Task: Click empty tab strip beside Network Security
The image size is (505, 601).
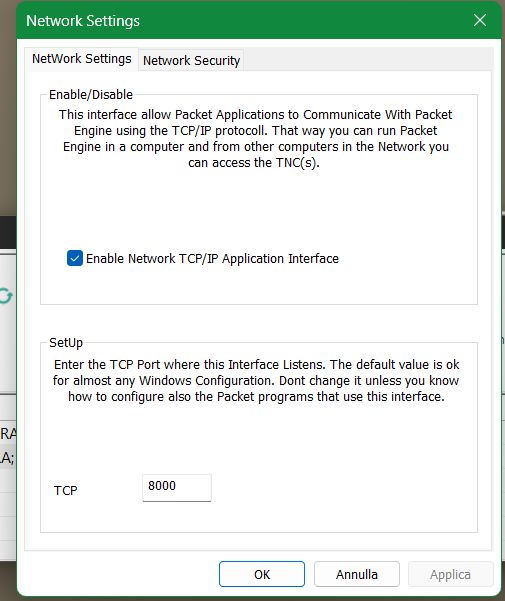Action: [x=368, y=59]
